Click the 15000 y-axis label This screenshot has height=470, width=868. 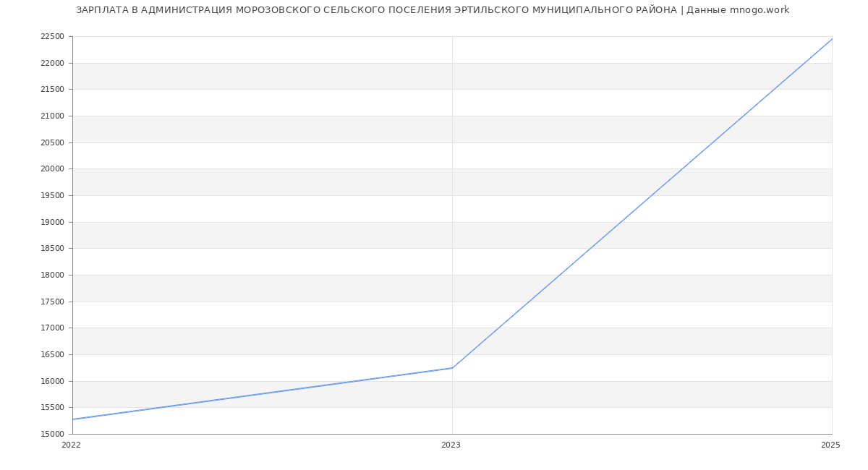click(x=53, y=435)
